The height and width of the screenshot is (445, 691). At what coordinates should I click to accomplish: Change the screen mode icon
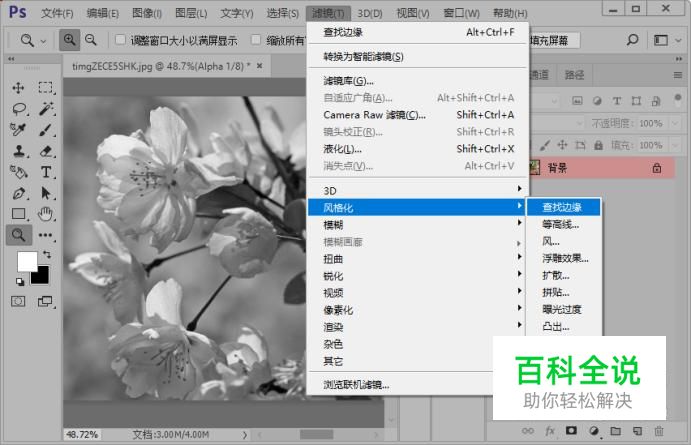pos(45,301)
